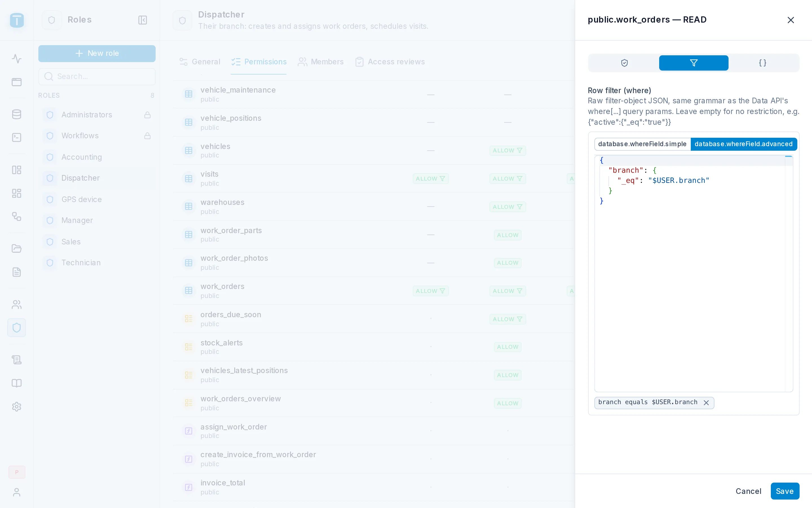Choose database.whereField.simple mode
The width and height of the screenshot is (812, 508).
click(642, 144)
